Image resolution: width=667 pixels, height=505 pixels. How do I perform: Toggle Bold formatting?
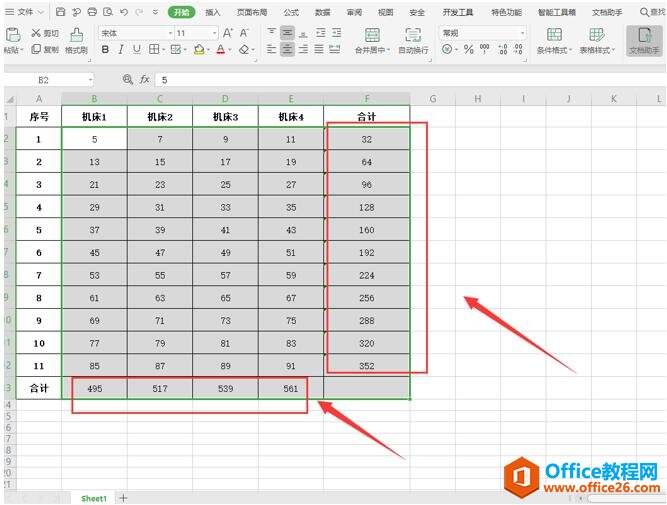click(x=105, y=49)
